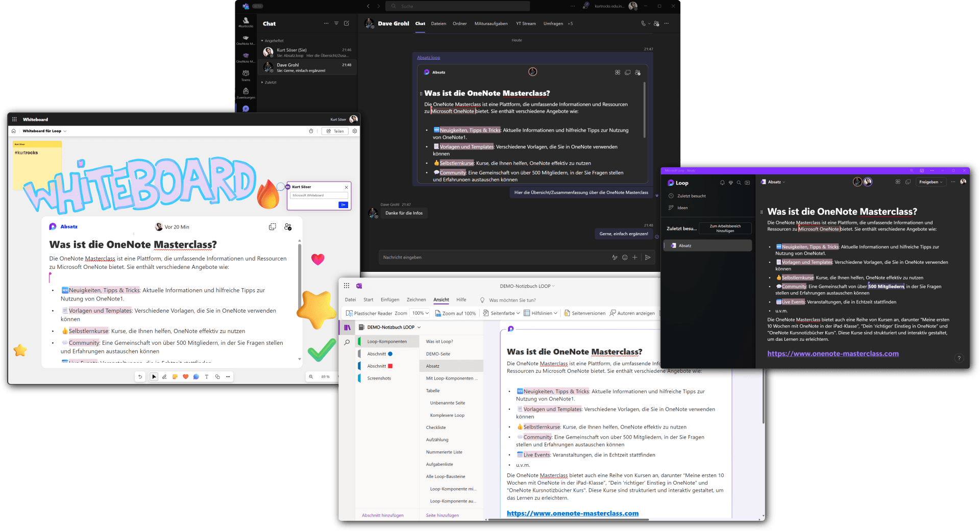Open the OneNote zoom 100% dropdown
The height and width of the screenshot is (531, 980).
tap(421, 313)
